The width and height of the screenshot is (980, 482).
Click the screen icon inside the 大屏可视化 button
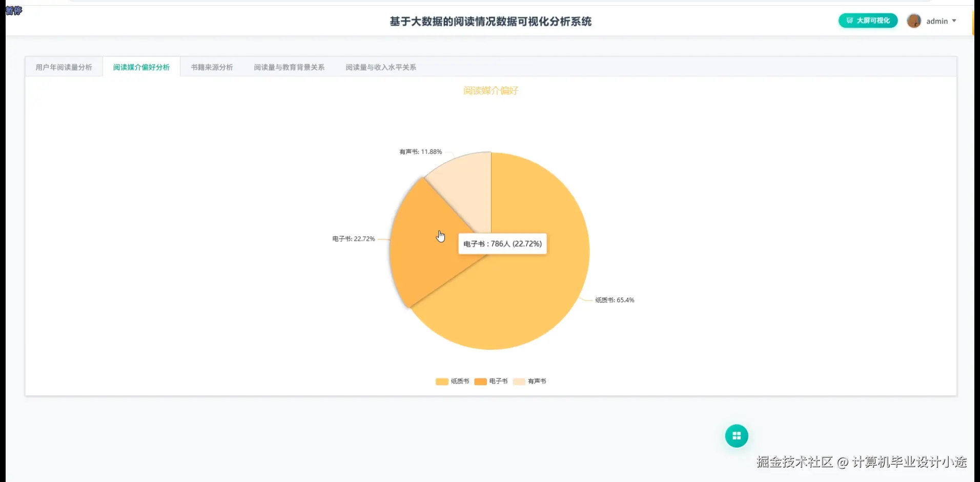[x=850, y=20]
